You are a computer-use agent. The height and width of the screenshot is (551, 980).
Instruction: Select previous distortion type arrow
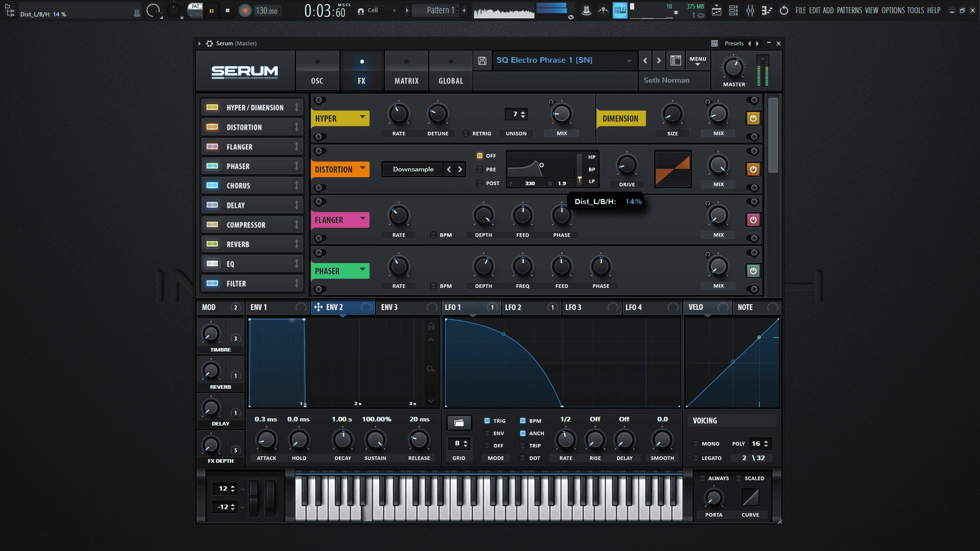449,169
